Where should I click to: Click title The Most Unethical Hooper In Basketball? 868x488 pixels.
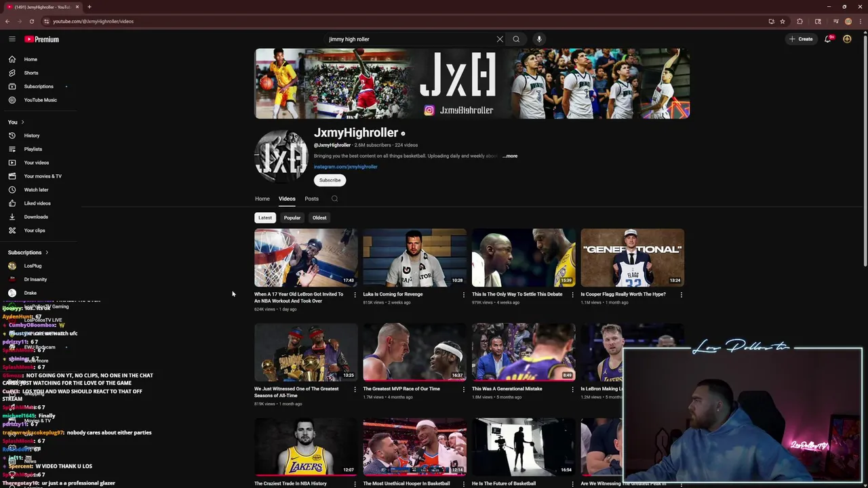click(406, 484)
